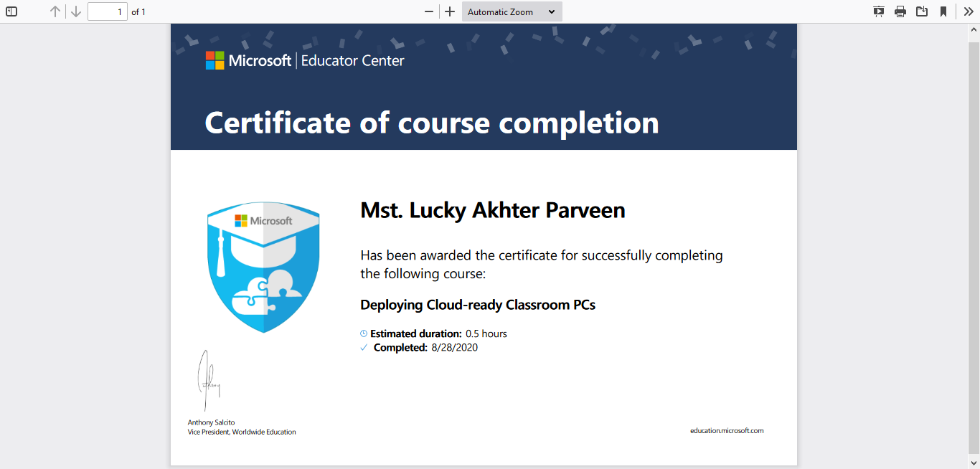Click the blue Microsoft shield badge
Viewport: 980px width, 469px height.
point(263,267)
